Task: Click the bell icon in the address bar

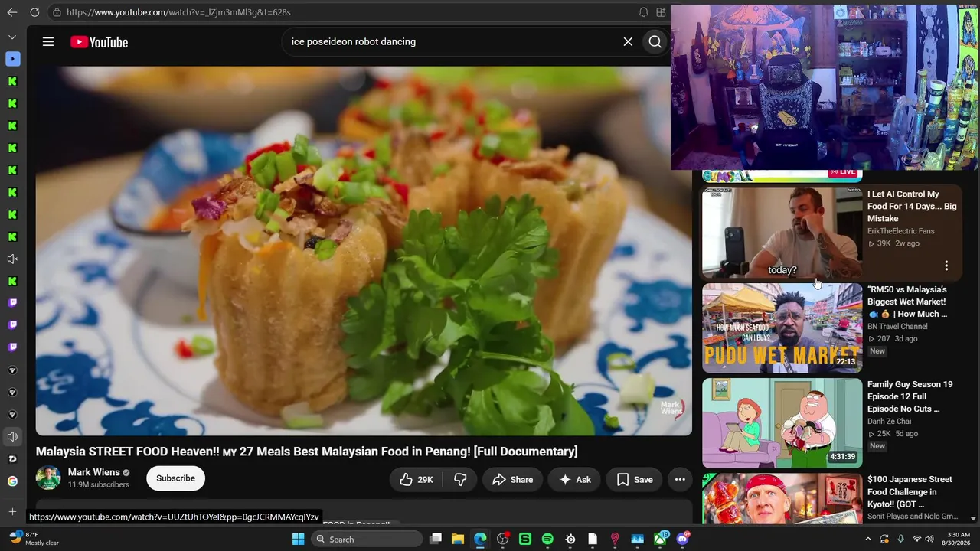Action: click(x=643, y=12)
